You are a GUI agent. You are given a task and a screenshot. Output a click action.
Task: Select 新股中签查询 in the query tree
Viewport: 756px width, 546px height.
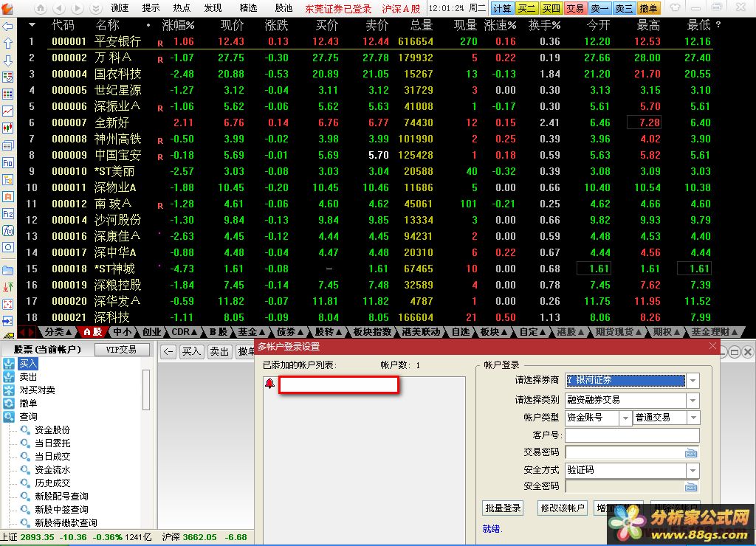pos(61,509)
